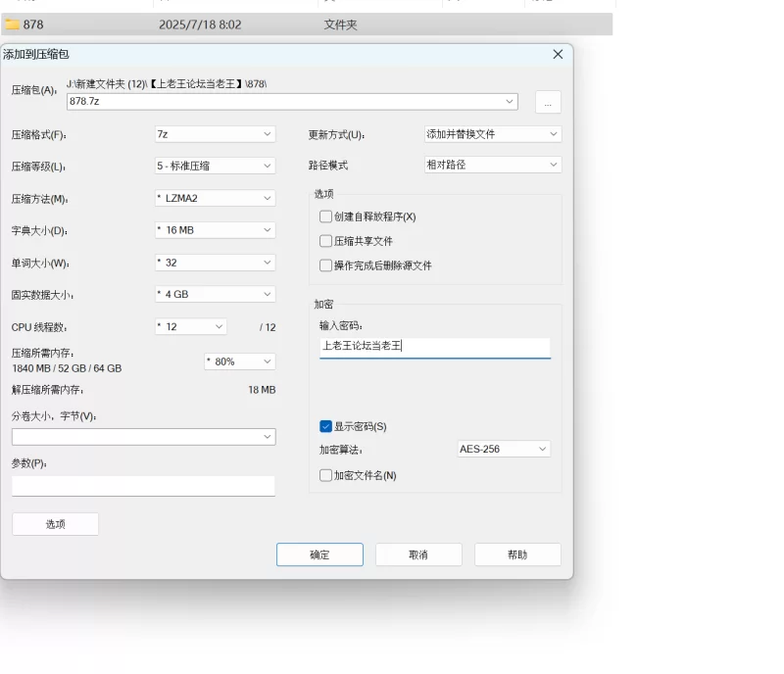
Task: Open the help (帮助) button
Action: (517, 554)
